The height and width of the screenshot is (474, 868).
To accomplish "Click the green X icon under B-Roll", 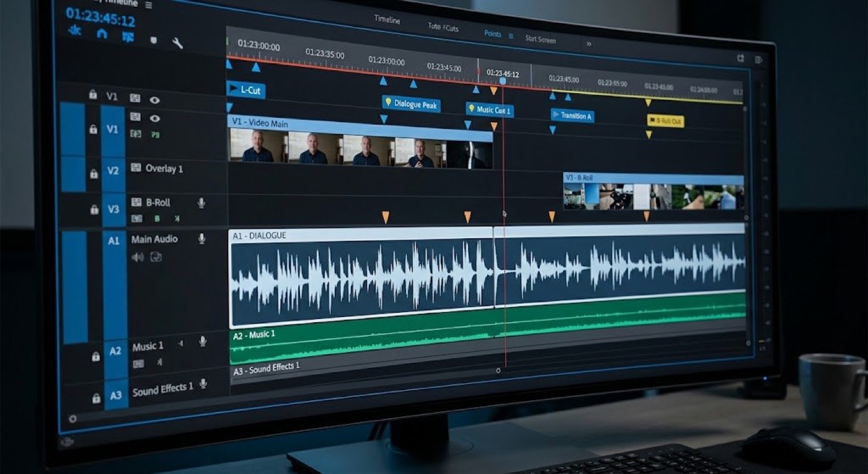I will click(177, 218).
